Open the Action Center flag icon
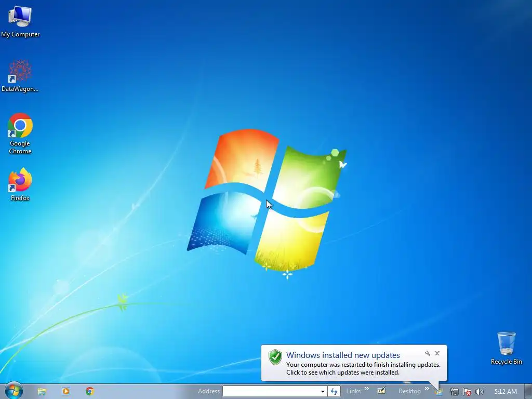532x399 pixels. click(x=467, y=392)
